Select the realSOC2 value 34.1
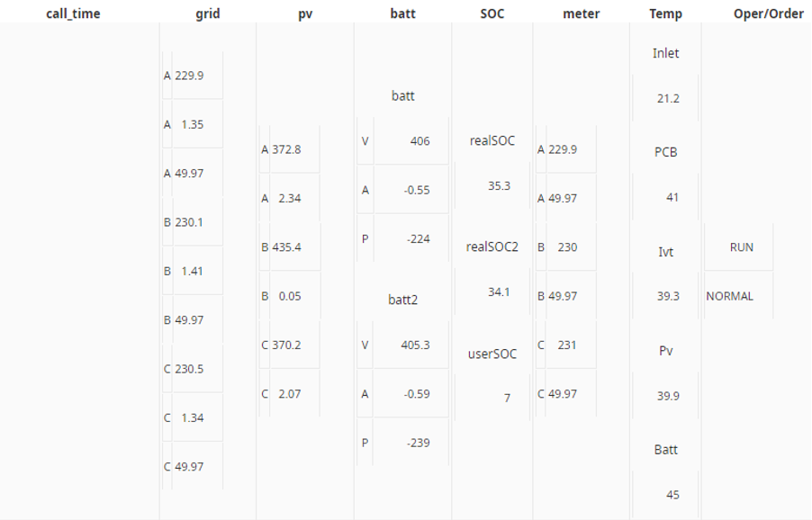The height and width of the screenshot is (520, 812). [x=500, y=291]
